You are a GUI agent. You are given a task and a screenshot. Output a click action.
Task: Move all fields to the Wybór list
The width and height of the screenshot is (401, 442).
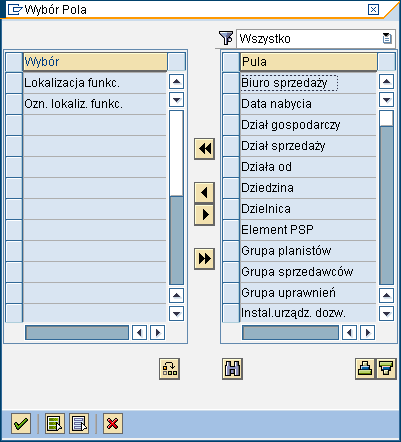click(204, 149)
